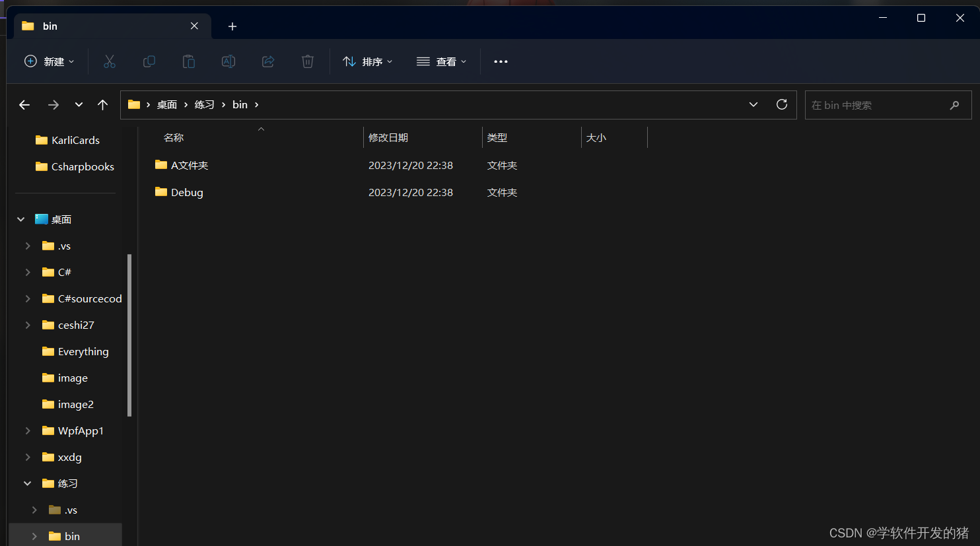Expand the xxdg folder node
The image size is (980, 546).
point(28,457)
